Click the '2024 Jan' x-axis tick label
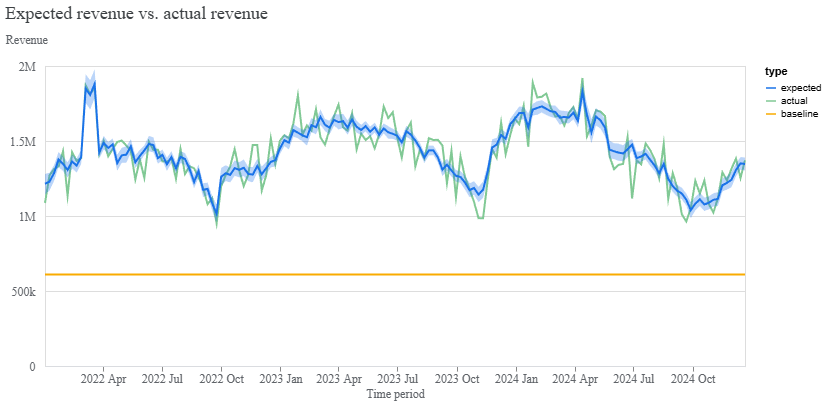827x404 pixels. [x=517, y=379]
